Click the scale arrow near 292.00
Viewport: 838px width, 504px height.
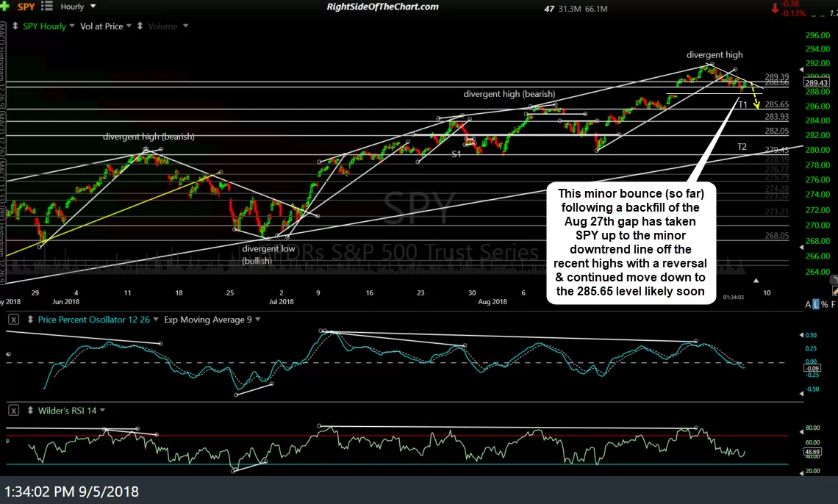[x=801, y=69]
